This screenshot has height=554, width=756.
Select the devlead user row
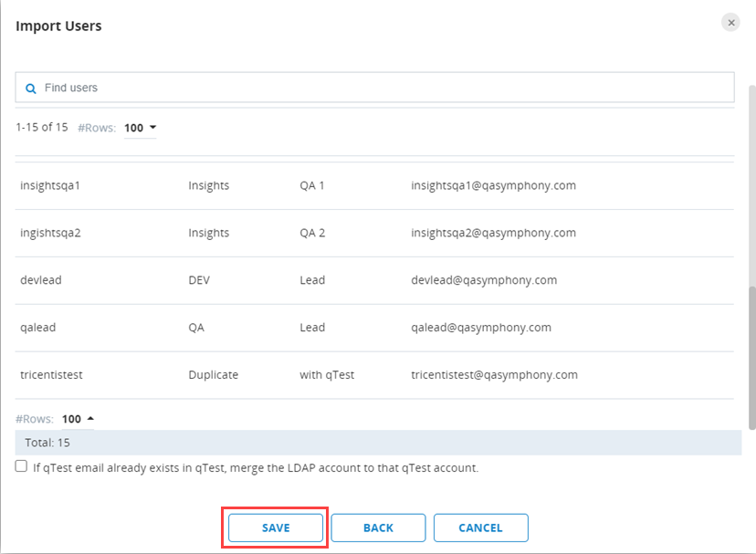(41, 280)
